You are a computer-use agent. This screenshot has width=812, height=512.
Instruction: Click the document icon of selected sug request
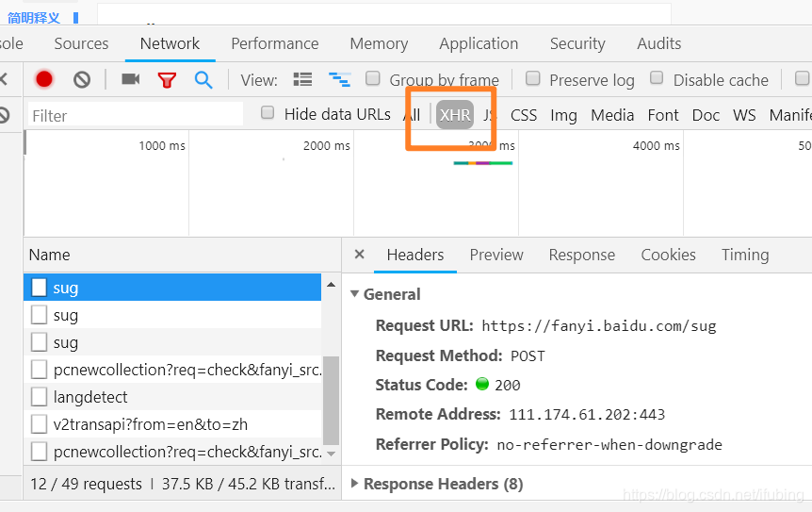(39, 287)
